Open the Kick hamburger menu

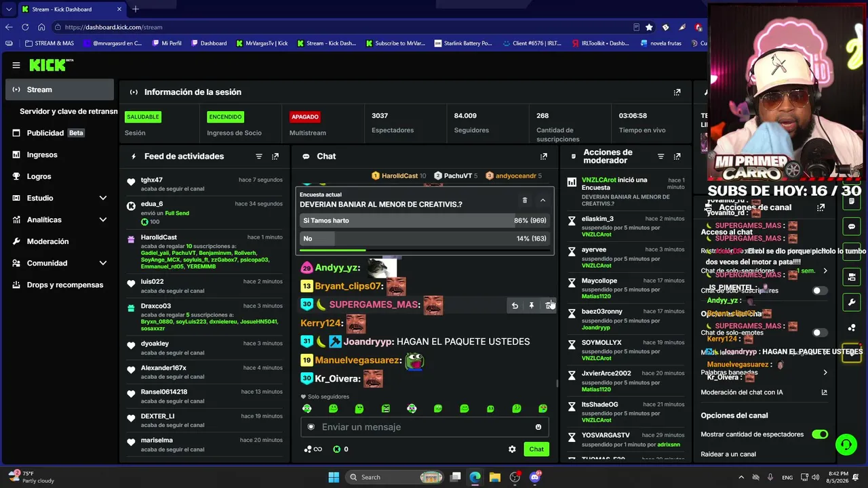16,65
